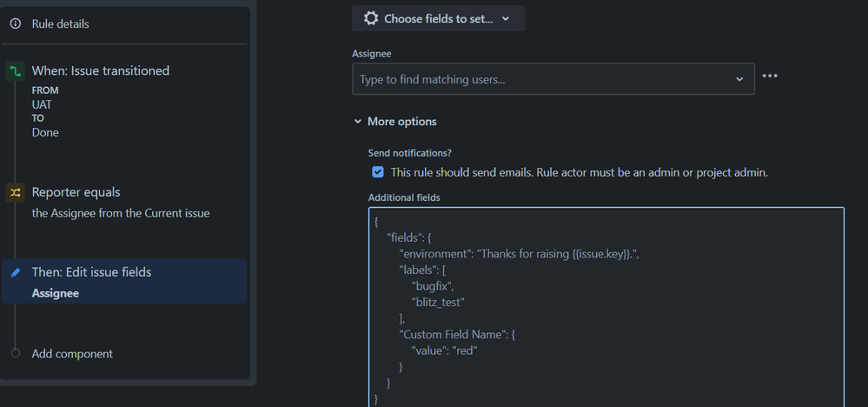Image resolution: width=868 pixels, height=407 pixels.
Task: Click "the Assignee from the Current issue" text
Action: [121, 213]
